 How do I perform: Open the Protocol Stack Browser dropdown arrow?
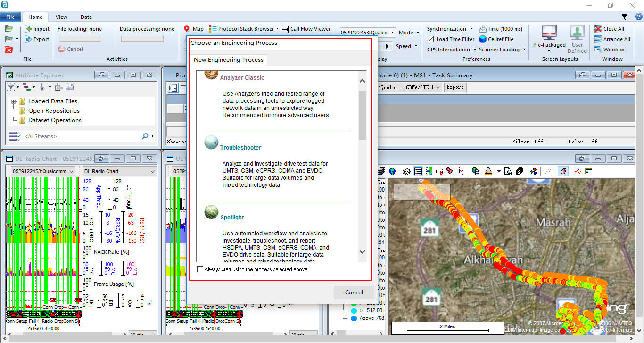[277, 29]
